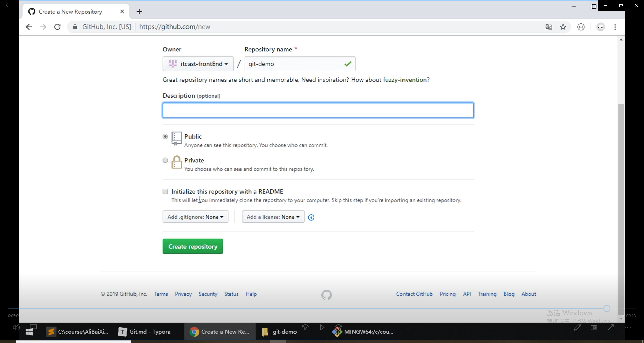Click the license info icon
644x343 pixels.
tap(311, 218)
